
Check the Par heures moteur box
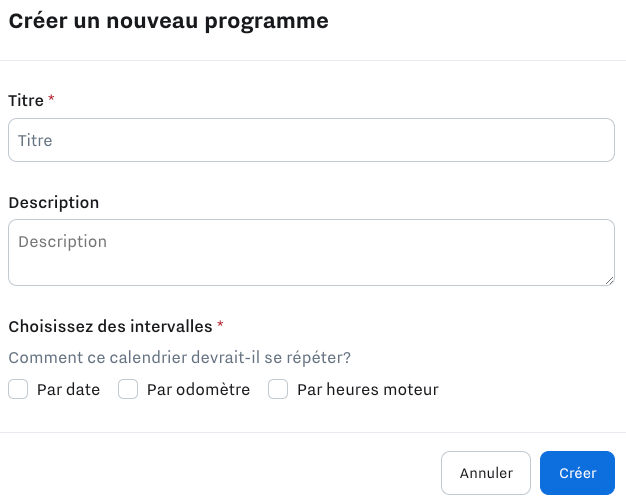[x=278, y=389]
